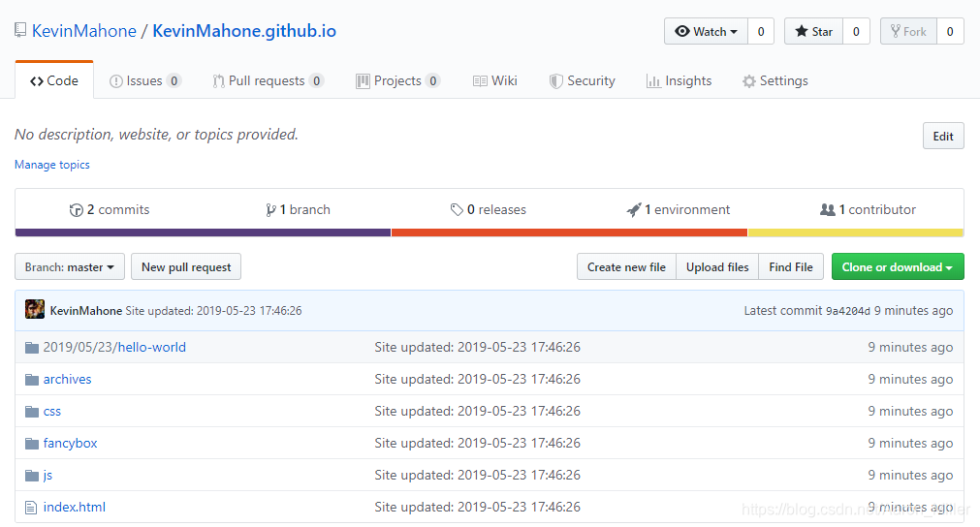Click the file icon next to index.html
980x527 pixels.
pyautogui.click(x=31, y=508)
